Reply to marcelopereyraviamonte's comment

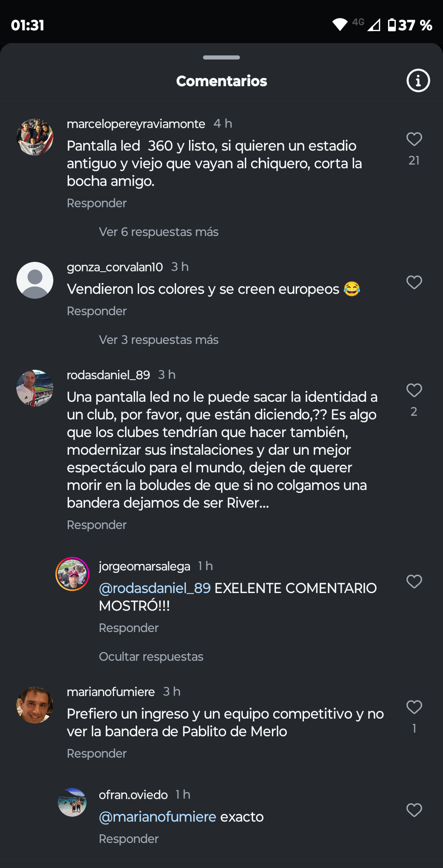pos(97,203)
